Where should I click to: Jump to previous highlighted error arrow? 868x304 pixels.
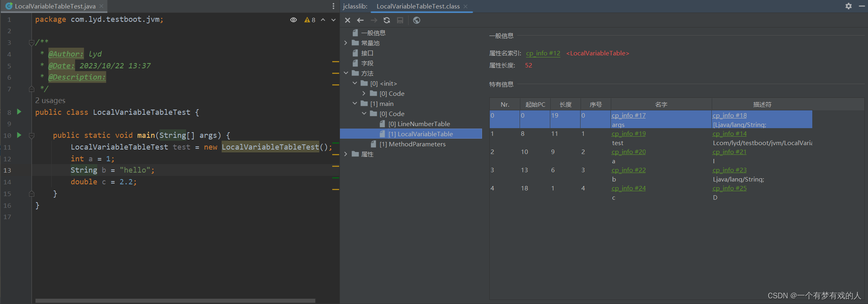click(x=323, y=20)
